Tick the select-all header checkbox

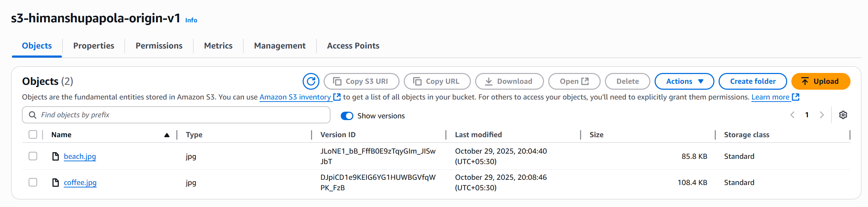[33, 134]
